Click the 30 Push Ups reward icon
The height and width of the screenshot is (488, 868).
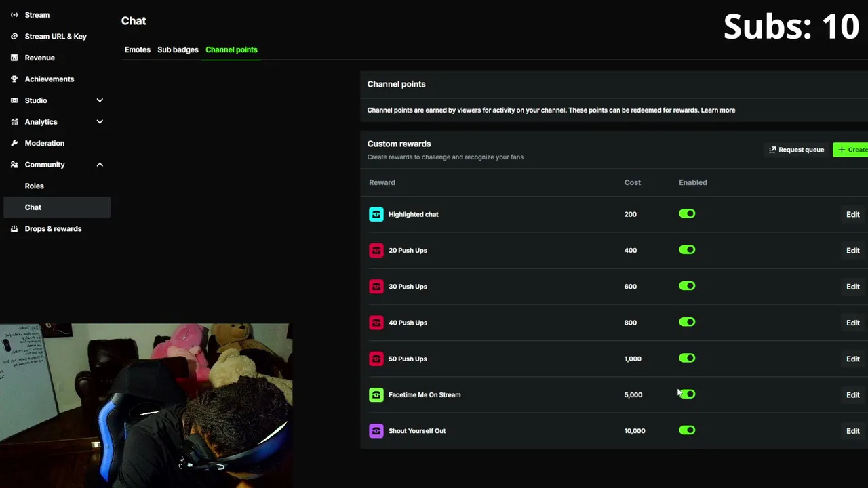pyautogui.click(x=376, y=287)
